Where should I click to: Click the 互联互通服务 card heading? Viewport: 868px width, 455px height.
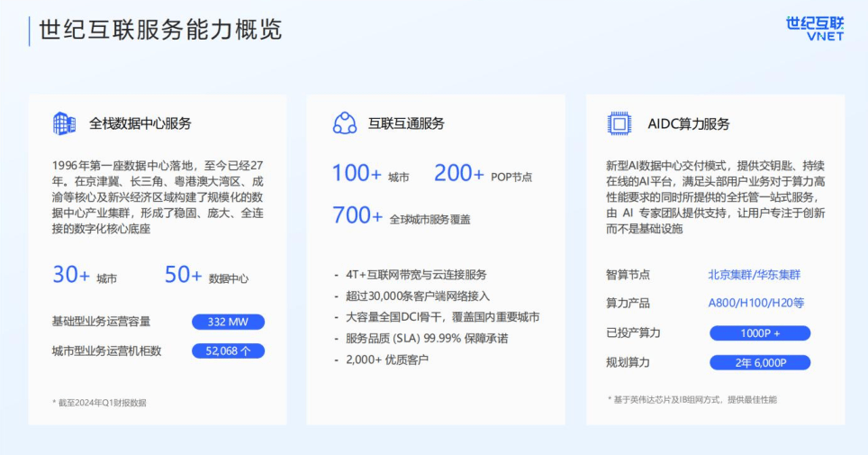[407, 124]
